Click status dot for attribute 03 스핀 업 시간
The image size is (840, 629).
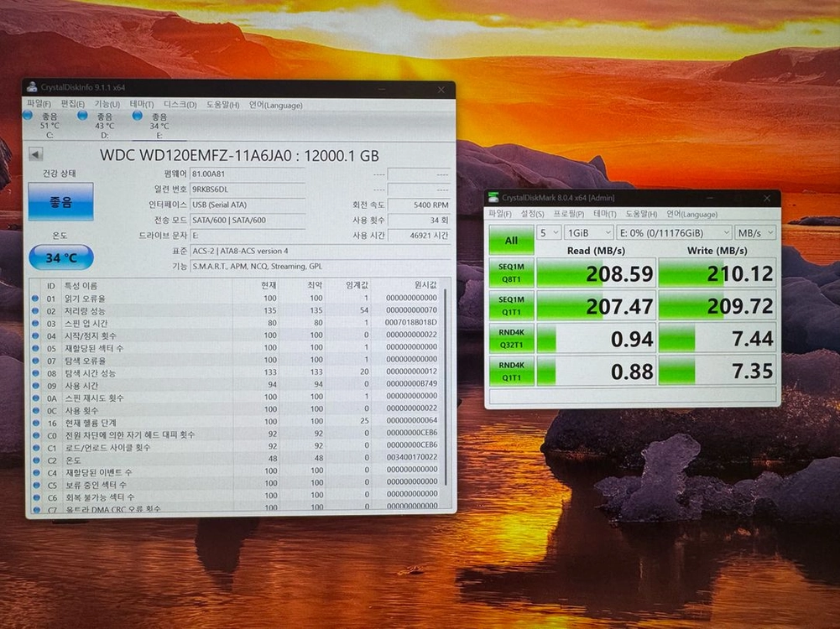point(35,324)
